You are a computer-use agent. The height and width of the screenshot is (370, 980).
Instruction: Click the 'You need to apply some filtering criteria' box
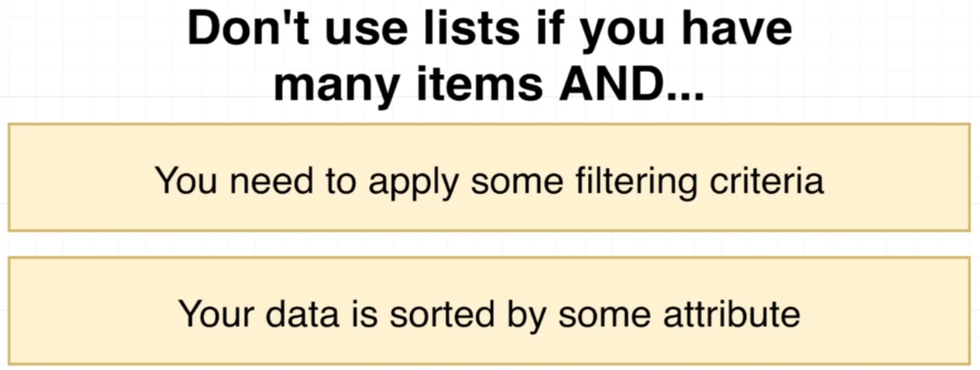[489, 178]
